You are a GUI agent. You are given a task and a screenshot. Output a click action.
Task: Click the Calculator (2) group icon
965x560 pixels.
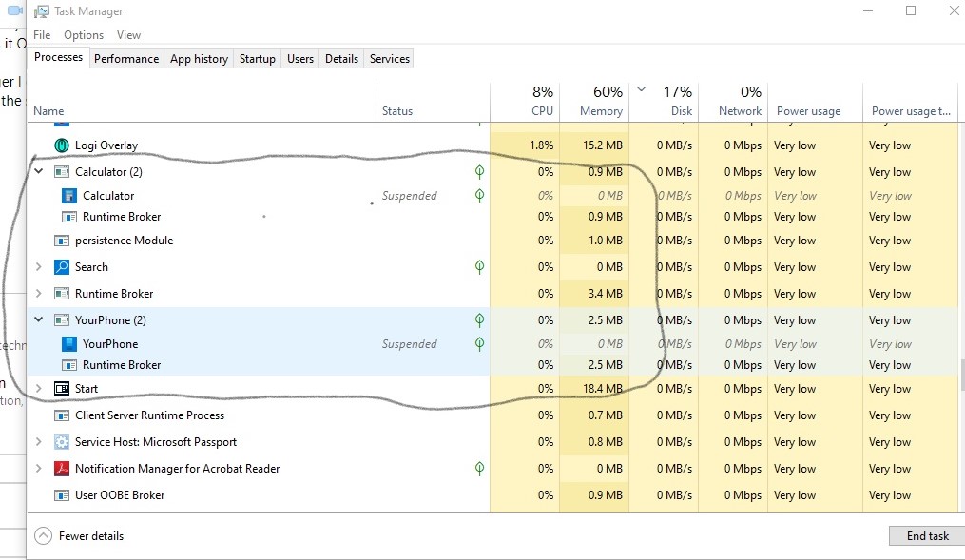(x=62, y=172)
